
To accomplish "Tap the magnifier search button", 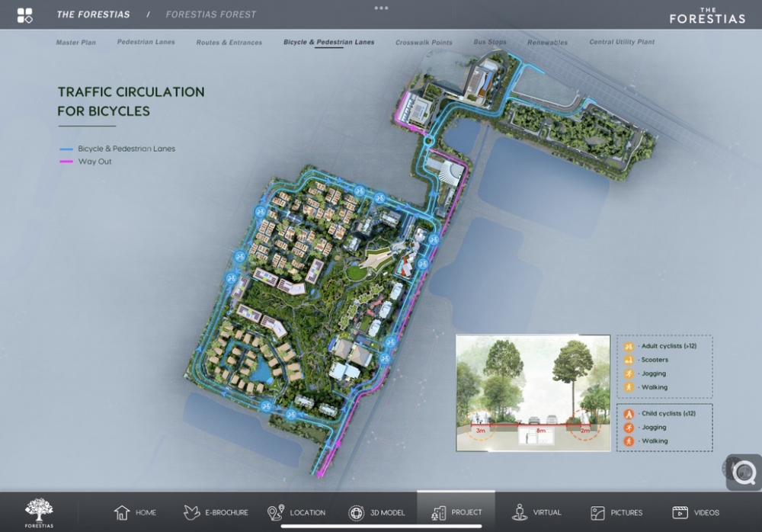I will tap(743, 473).
